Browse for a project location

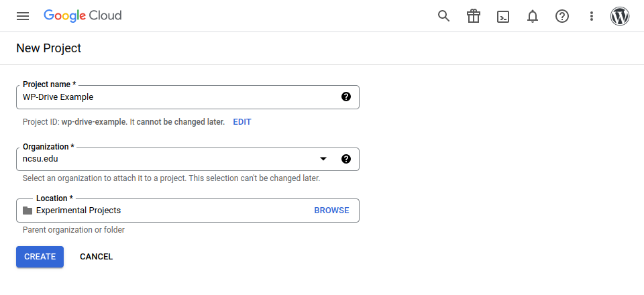point(331,211)
